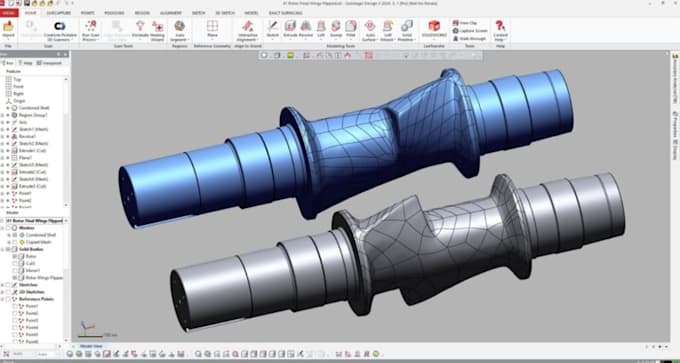
Task: Select the Plane reference geometry tool
Action: [212, 29]
